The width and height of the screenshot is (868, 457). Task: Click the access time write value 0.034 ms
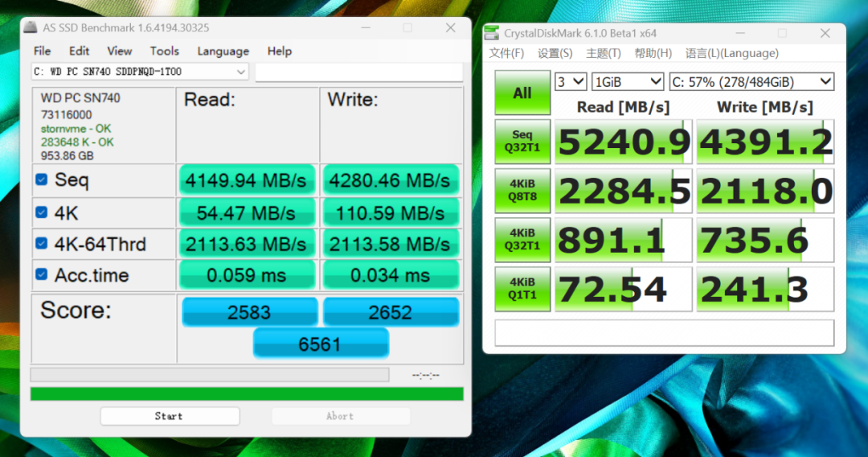pyautogui.click(x=391, y=275)
